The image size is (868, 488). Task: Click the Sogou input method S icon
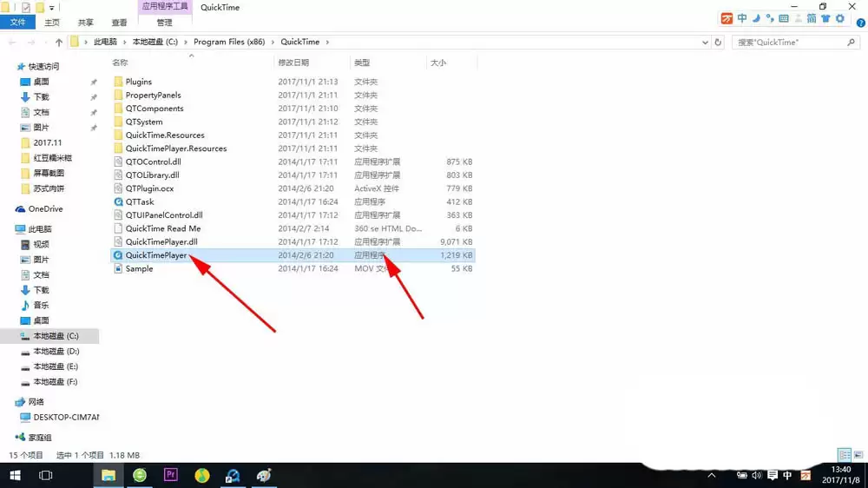[x=806, y=475]
